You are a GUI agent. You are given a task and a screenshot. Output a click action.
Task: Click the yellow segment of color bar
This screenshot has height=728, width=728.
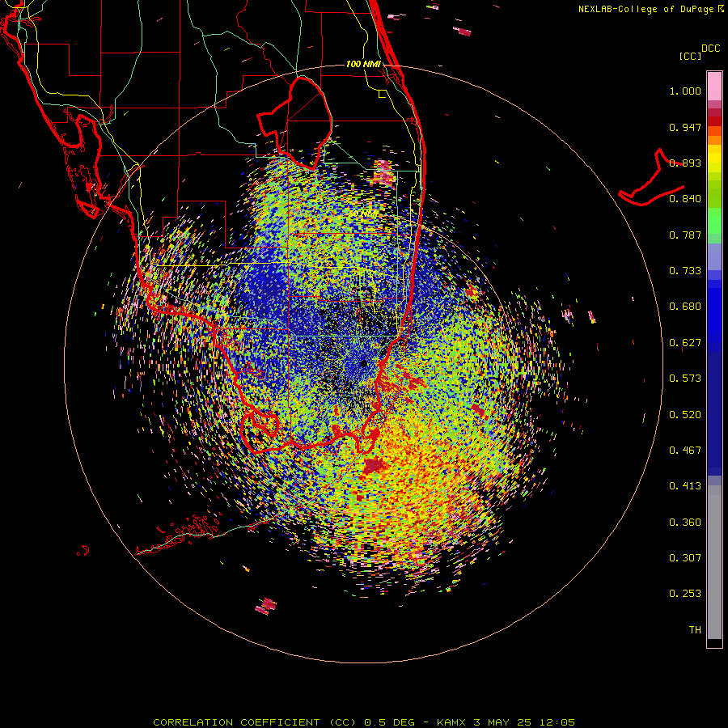[x=714, y=159]
